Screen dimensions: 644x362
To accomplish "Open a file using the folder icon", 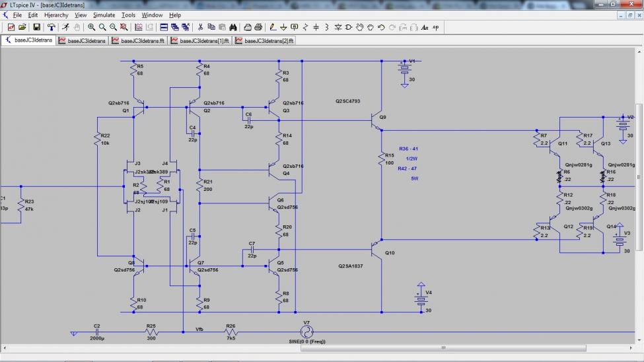I will point(22,27).
